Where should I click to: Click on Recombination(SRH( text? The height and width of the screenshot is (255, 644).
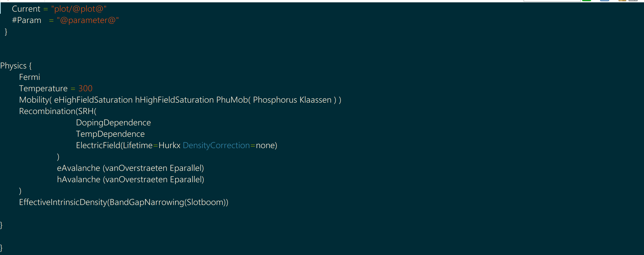click(x=57, y=111)
